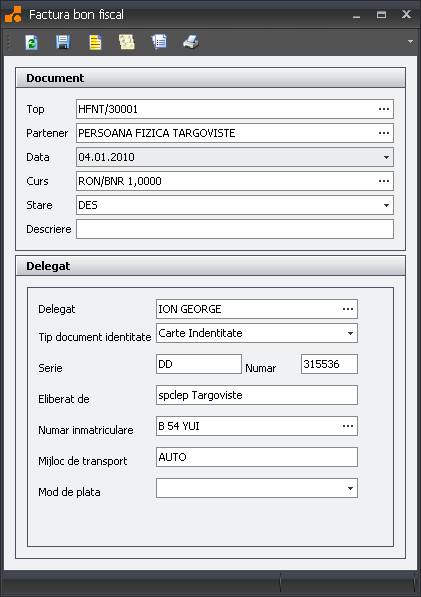This screenshot has height=597, width=421.
Task: Open toolbar overflow arrow at right
Action: click(x=410, y=42)
